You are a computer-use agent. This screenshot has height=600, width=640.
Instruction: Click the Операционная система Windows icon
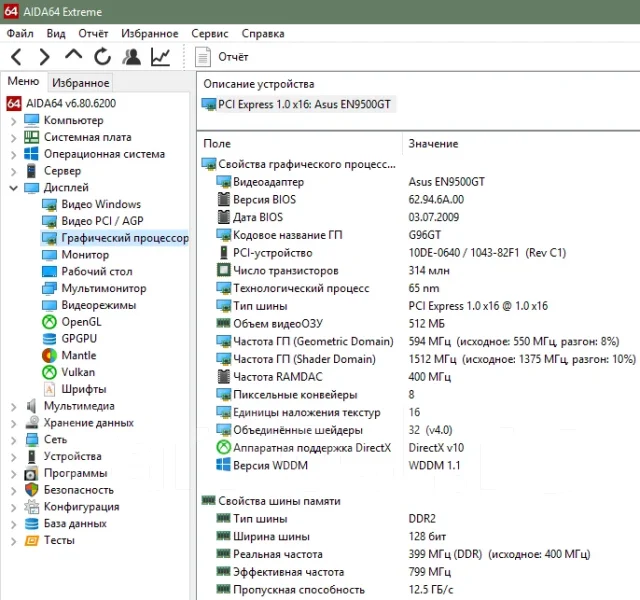coord(31,154)
